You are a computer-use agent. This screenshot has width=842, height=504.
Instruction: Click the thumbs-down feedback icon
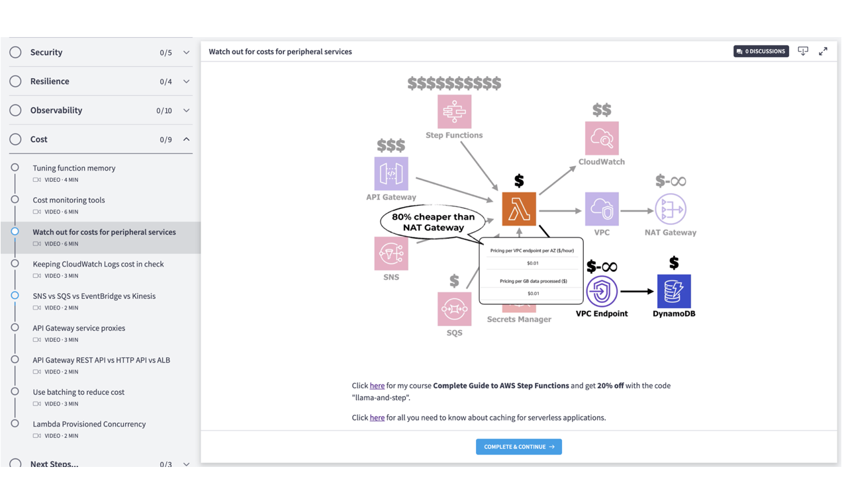click(803, 51)
